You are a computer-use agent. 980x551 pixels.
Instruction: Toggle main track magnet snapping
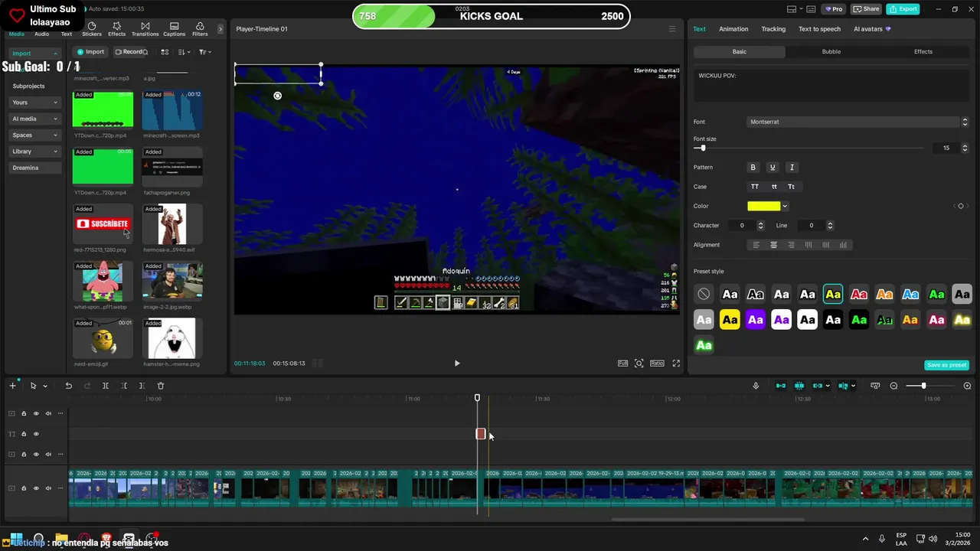(781, 386)
